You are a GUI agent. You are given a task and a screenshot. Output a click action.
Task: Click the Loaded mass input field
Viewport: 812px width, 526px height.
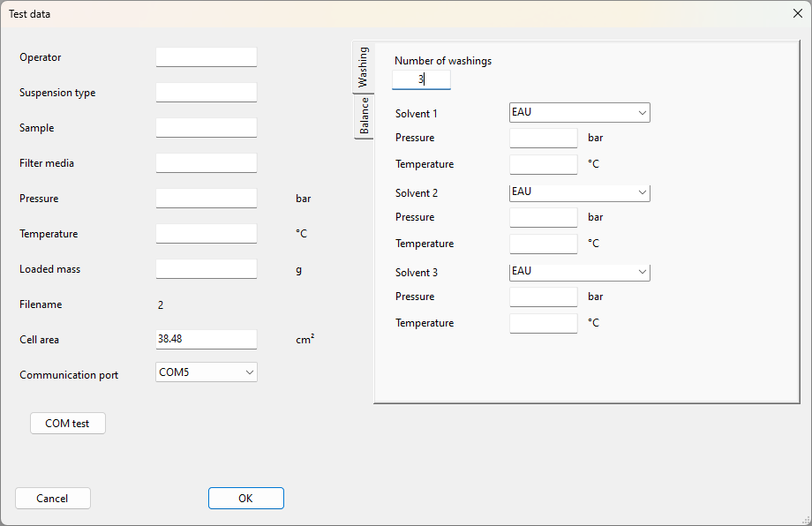207,268
